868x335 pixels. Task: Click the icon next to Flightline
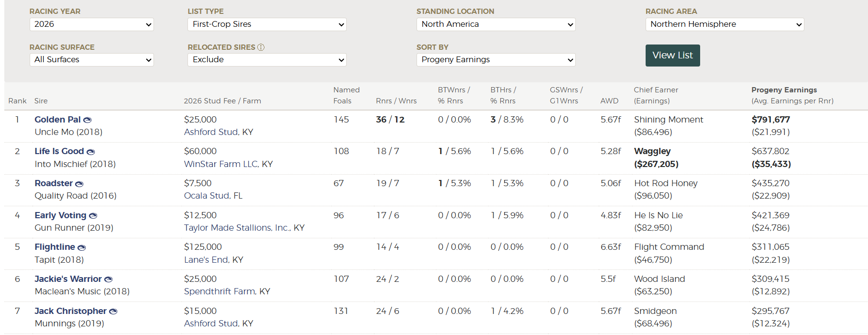click(81, 248)
